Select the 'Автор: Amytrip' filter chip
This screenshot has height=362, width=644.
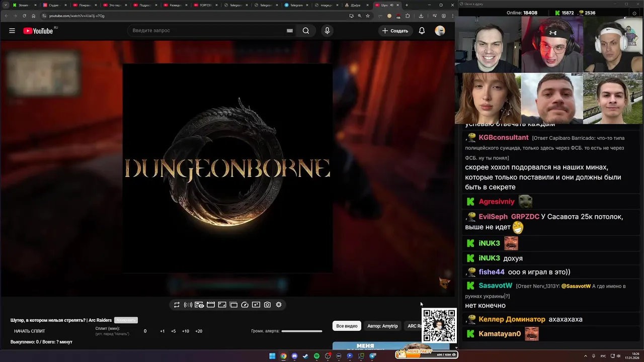(x=382, y=326)
